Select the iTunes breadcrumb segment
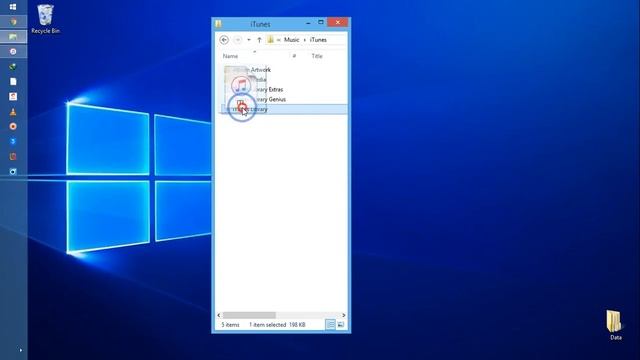This screenshot has width=640, height=360. [x=318, y=40]
